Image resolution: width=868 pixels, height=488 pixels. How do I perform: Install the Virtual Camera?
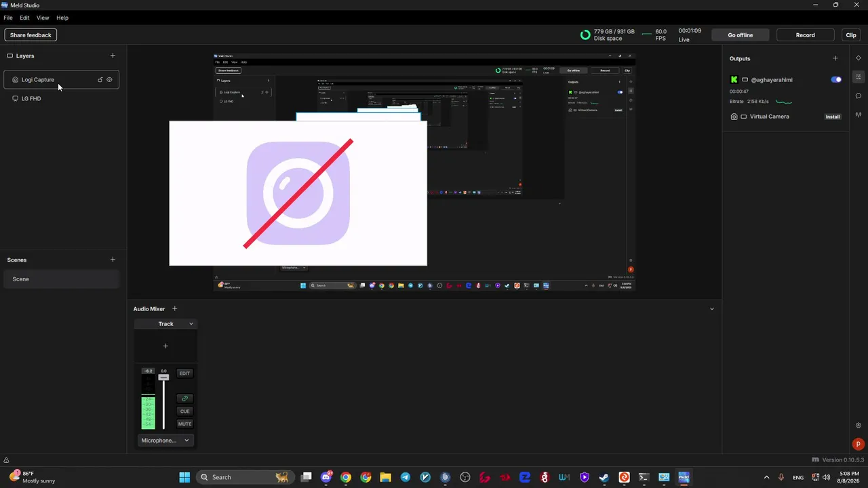833,117
